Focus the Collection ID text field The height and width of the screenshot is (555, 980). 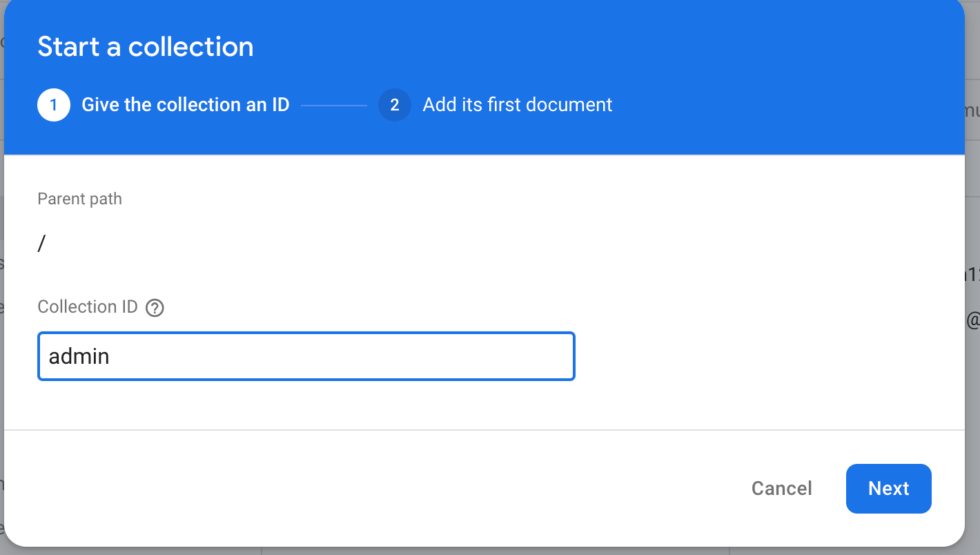pos(306,356)
